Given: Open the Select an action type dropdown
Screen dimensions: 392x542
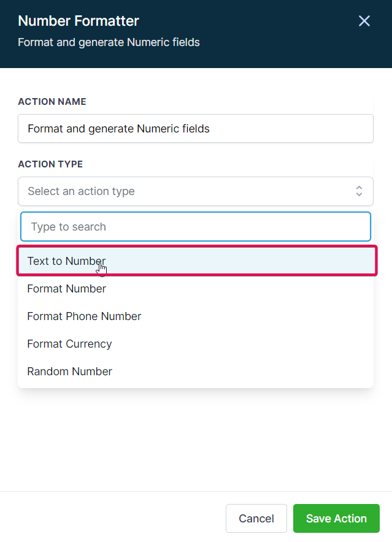Looking at the screenshot, I should (x=196, y=191).
